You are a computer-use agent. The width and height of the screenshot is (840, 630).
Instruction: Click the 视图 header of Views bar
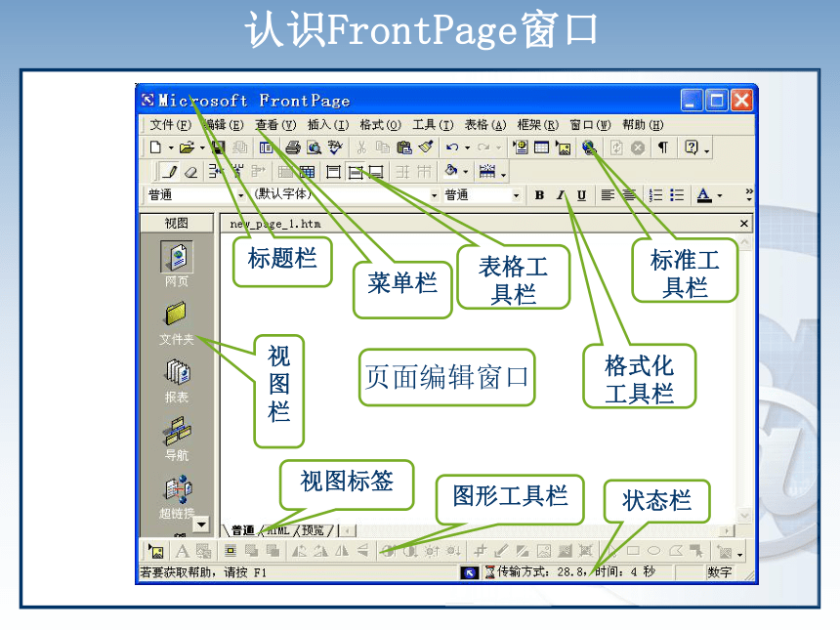click(x=176, y=223)
